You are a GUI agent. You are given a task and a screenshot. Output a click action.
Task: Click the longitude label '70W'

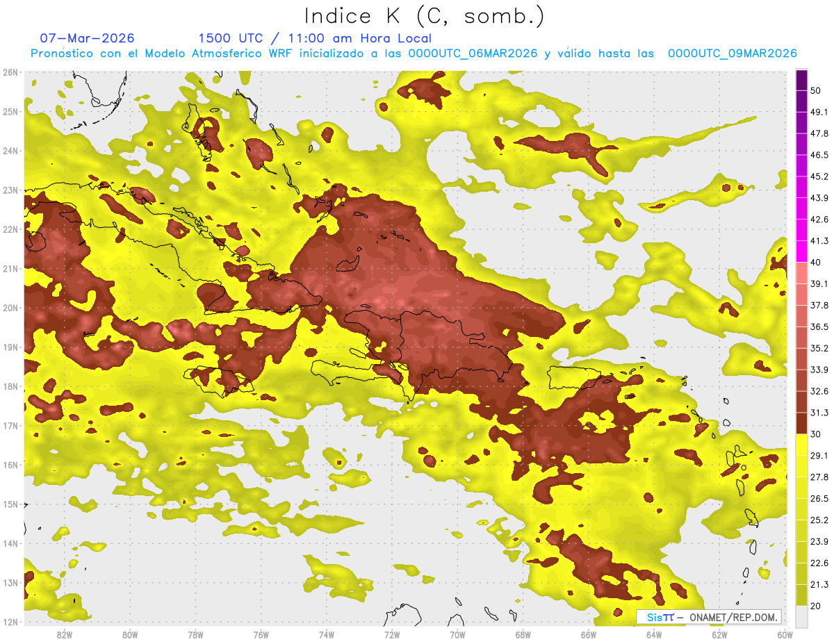click(457, 635)
